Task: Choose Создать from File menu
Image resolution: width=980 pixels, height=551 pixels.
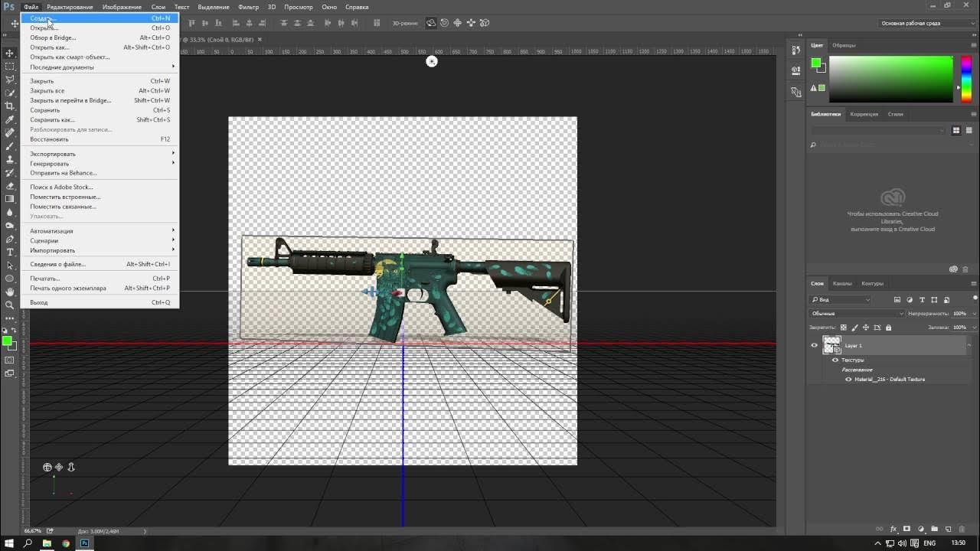Action: coord(101,18)
